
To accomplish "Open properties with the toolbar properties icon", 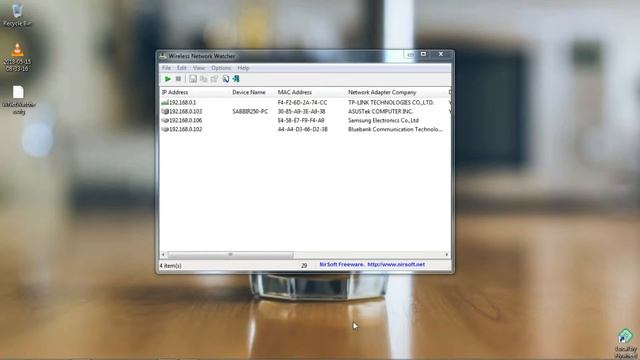I will pyautogui.click(x=214, y=79).
